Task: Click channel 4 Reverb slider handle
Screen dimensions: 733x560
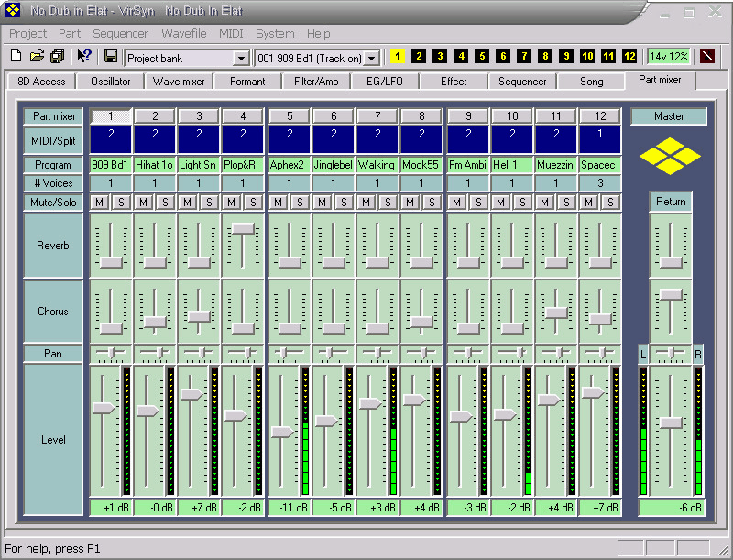Action: click(x=243, y=228)
